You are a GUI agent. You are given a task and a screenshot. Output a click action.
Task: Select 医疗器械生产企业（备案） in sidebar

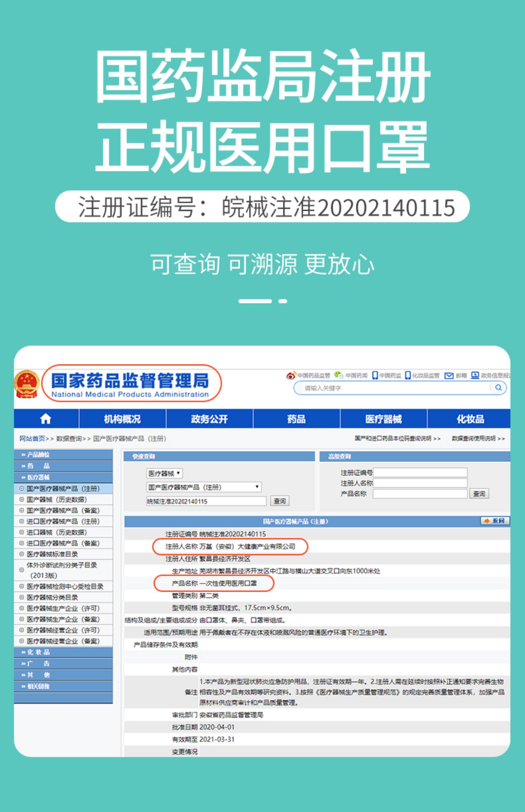[x=63, y=619]
